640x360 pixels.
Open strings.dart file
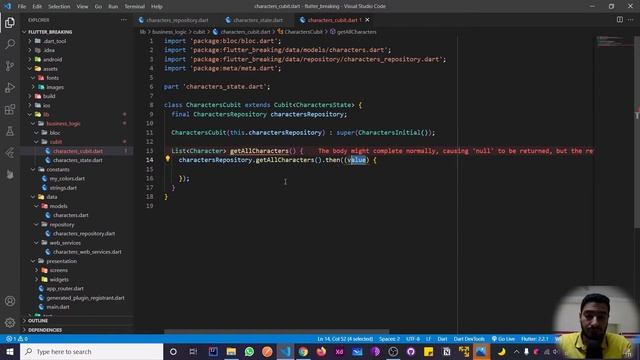point(63,188)
